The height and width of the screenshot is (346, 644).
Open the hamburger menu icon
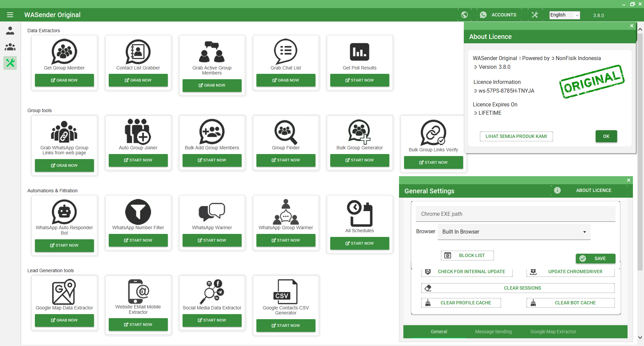pyautogui.click(x=10, y=15)
